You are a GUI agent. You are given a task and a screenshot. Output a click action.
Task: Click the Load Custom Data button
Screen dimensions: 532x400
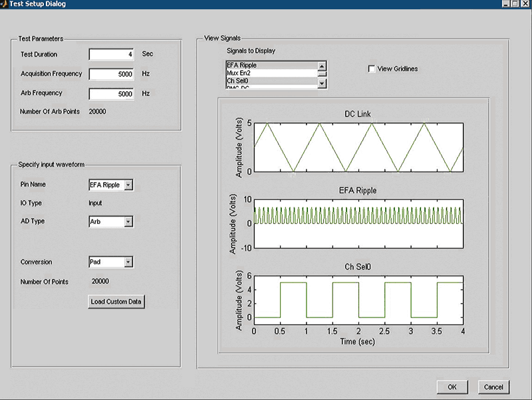116,302
